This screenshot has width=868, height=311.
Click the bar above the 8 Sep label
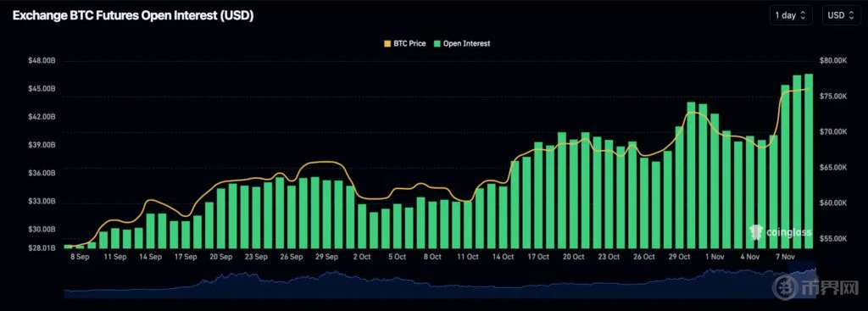pos(80,247)
